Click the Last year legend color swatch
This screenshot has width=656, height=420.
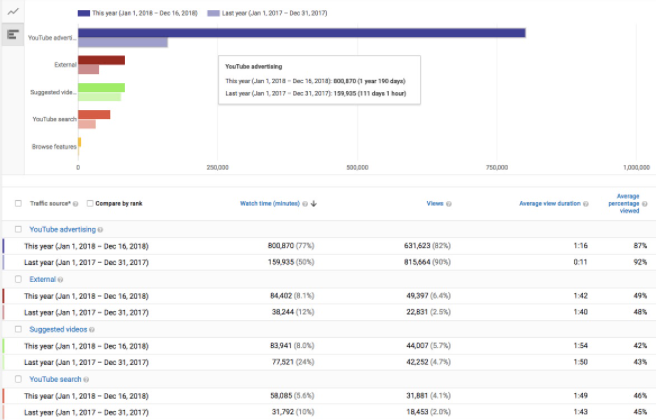pyautogui.click(x=213, y=13)
